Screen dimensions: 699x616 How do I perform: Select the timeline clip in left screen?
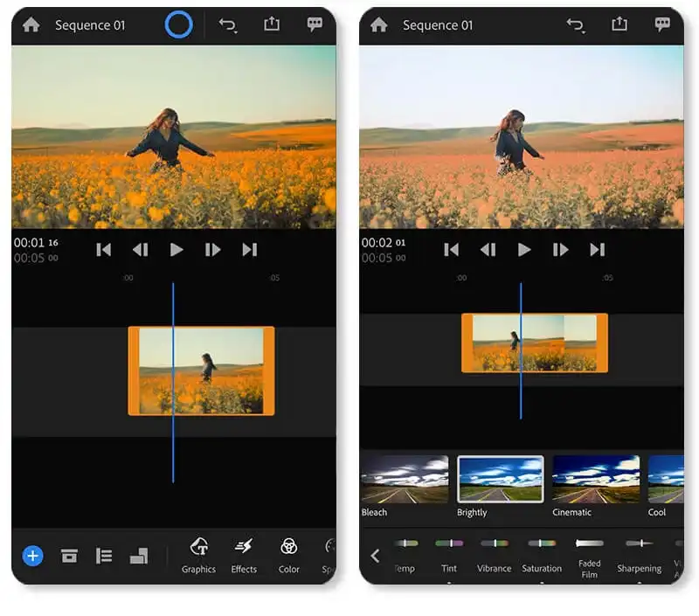(201, 370)
